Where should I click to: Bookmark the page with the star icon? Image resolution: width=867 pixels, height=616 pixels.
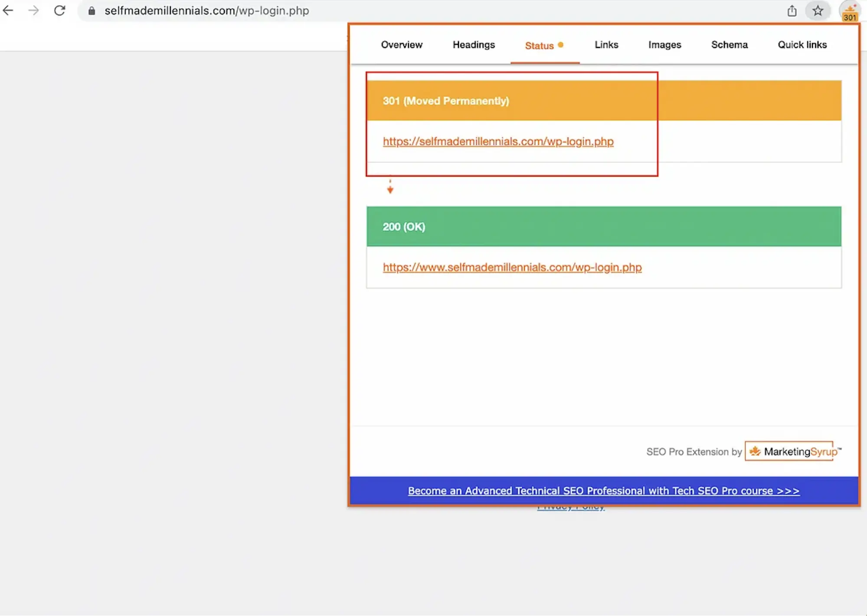818,11
